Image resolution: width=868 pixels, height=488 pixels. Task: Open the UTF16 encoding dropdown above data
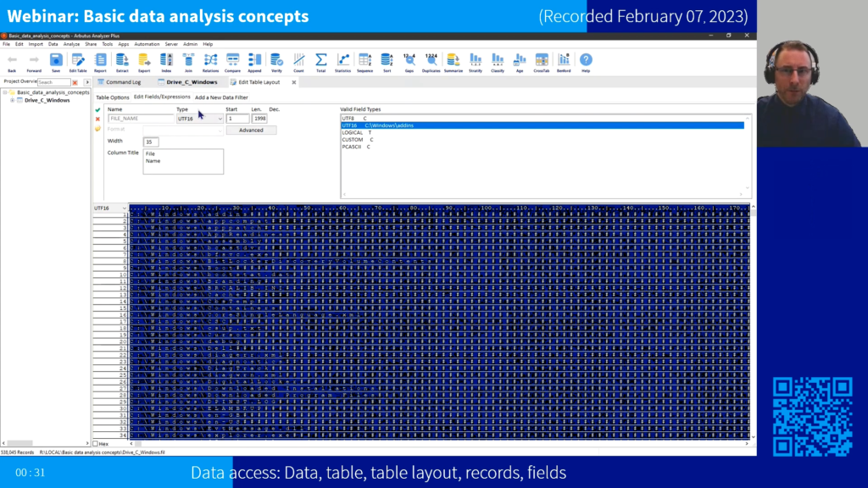(x=110, y=208)
